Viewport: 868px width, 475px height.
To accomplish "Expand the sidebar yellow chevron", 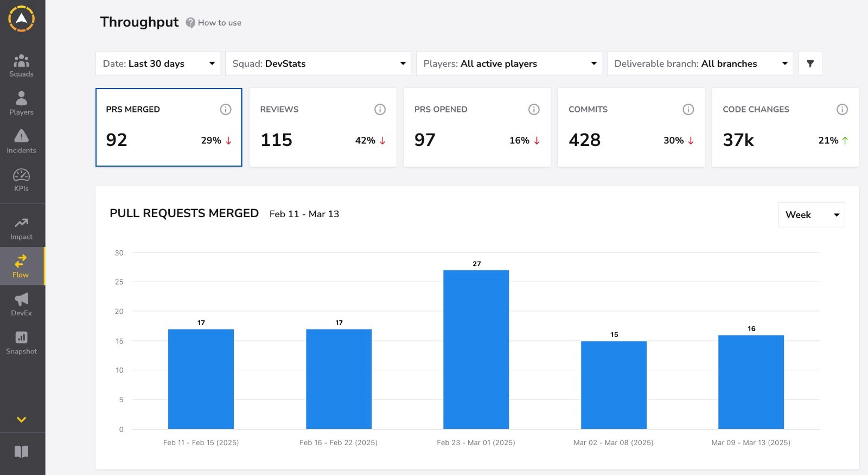I will pyautogui.click(x=21, y=420).
